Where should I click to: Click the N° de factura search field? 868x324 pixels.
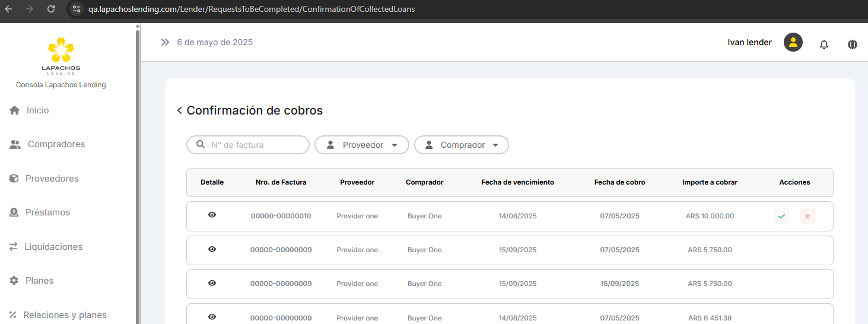click(255, 145)
